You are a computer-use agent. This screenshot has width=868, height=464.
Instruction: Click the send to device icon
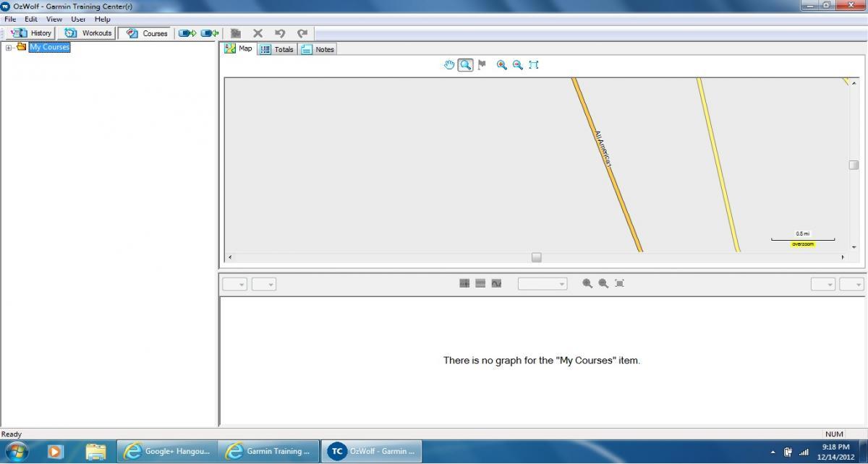[x=187, y=33]
